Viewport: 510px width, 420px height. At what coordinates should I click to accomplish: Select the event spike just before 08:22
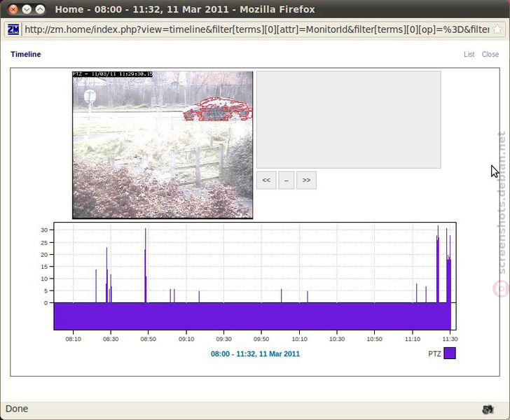pyautogui.click(x=96, y=286)
